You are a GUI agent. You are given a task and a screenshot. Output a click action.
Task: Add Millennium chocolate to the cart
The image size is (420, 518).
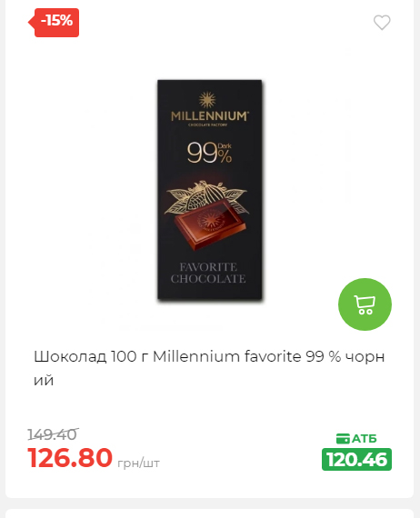point(365,304)
